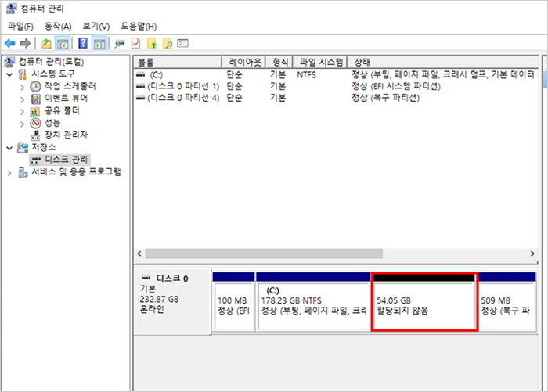Click the 저장소 storage icon
The width and height of the screenshot is (548, 392).
click(23, 147)
